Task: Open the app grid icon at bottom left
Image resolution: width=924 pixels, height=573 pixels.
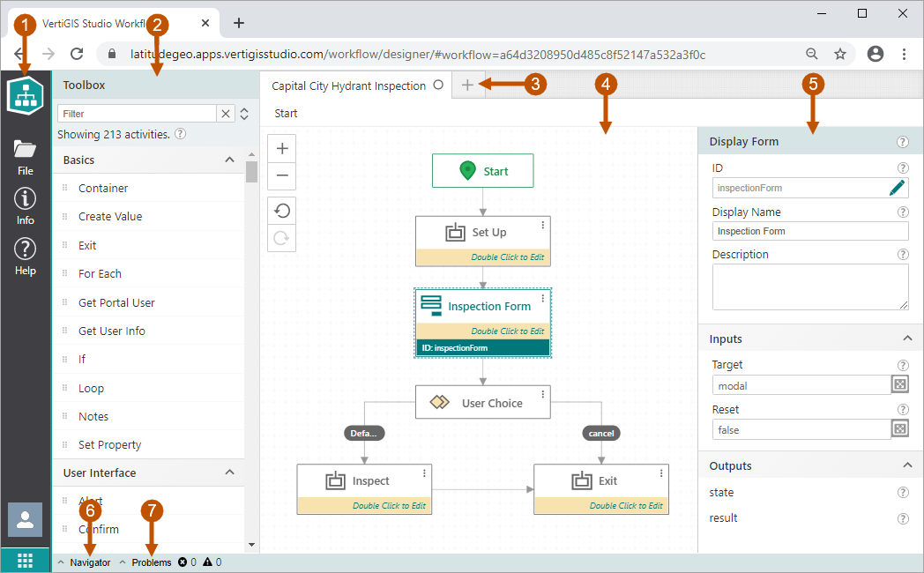Action: point(25,560)
